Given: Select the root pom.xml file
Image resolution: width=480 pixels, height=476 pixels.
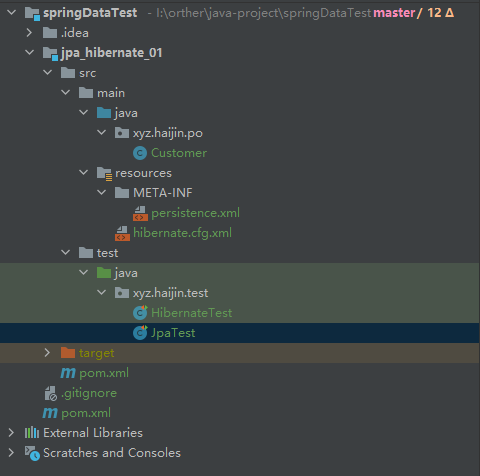Looking at the screenshot, I should (x=86, y=413).
